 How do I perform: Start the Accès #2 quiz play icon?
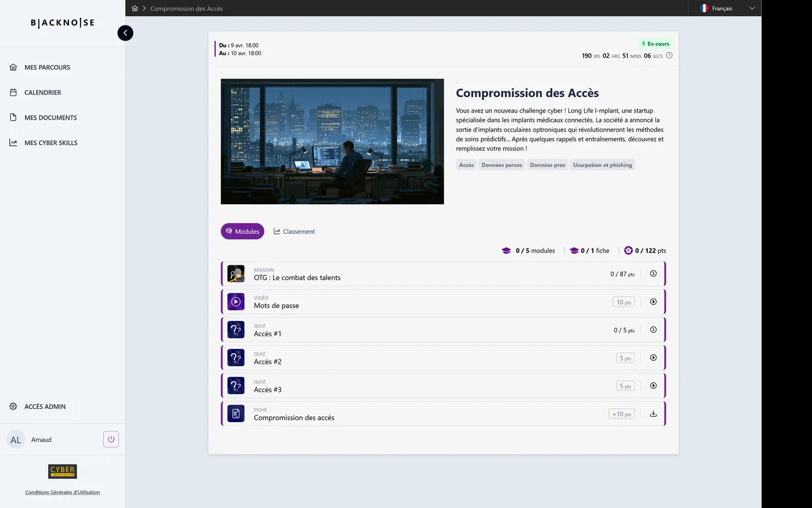coord(653,358)
